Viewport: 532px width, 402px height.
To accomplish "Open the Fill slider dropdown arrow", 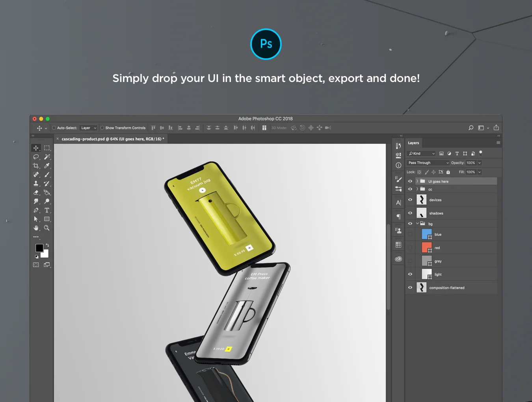I will (480, 172).
